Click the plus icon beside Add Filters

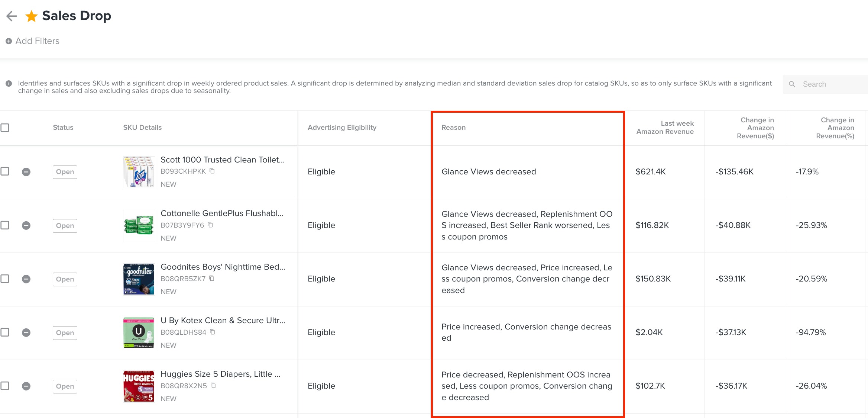[9, 41]
